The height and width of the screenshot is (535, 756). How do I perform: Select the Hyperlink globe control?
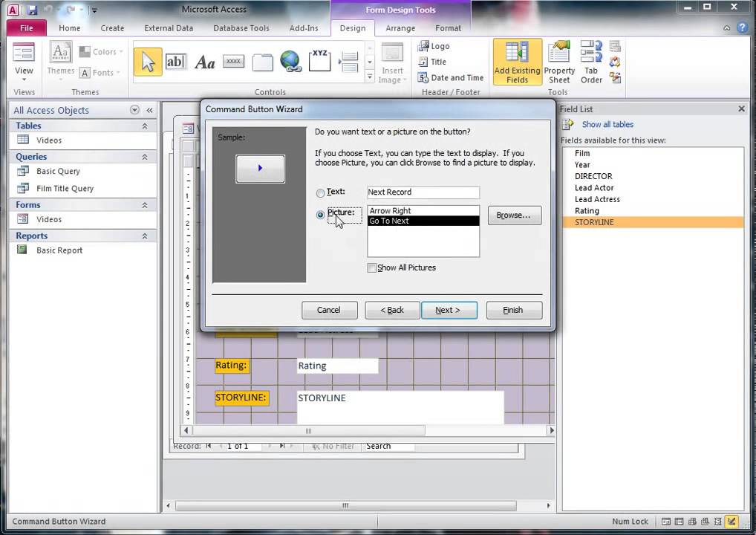pyautogui.click(x=290, y=62)
